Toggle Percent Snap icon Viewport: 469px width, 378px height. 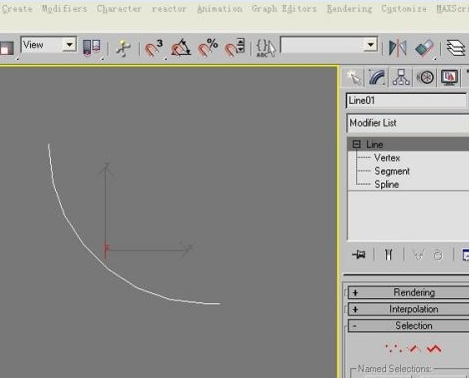[208, 48]
